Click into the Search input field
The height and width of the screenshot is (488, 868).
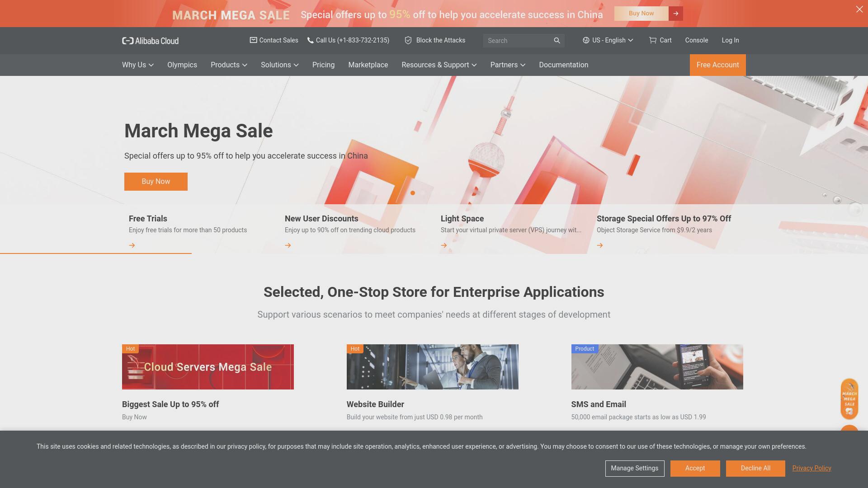(x=518, y=41)
